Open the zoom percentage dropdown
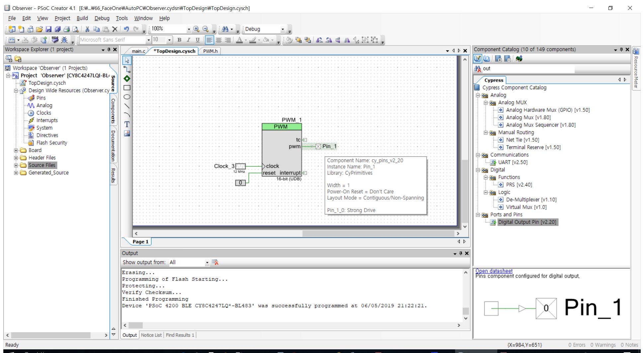The image size is (644, 353). [x=189, y=30]
